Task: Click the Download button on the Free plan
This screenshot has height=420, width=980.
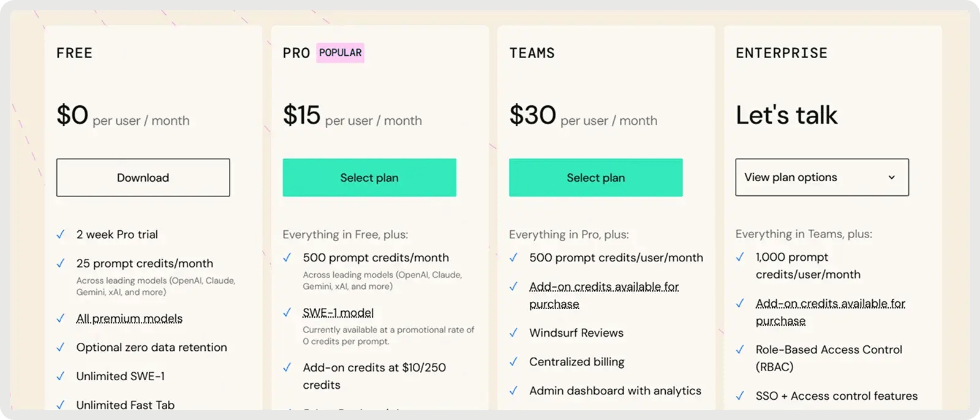Action: click(x=143, y=178)
